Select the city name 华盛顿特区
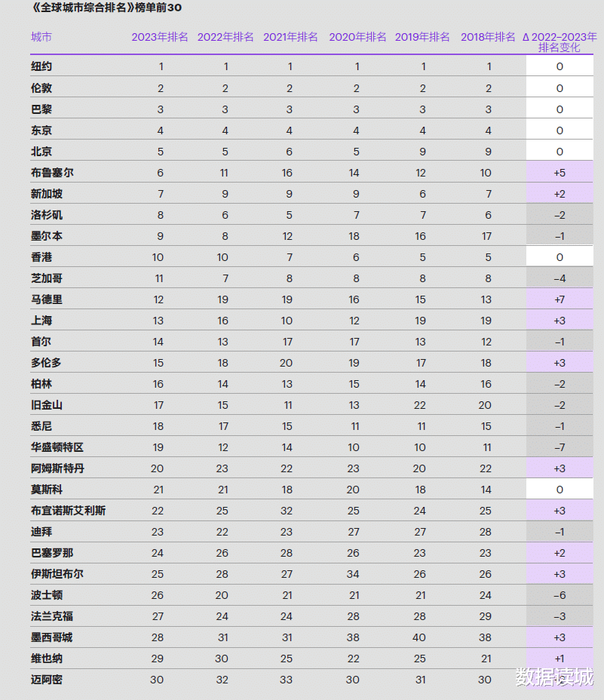 57,447
